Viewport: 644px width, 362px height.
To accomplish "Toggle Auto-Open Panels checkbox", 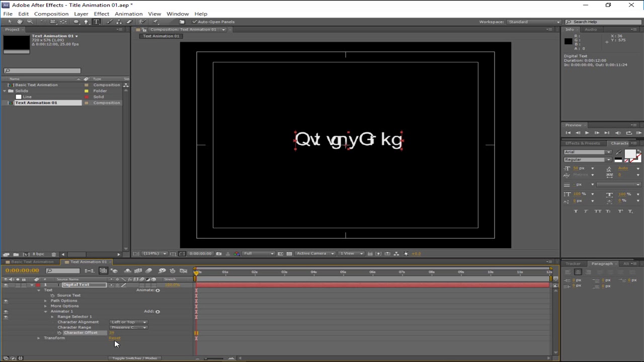I will [x=195, y=22].
